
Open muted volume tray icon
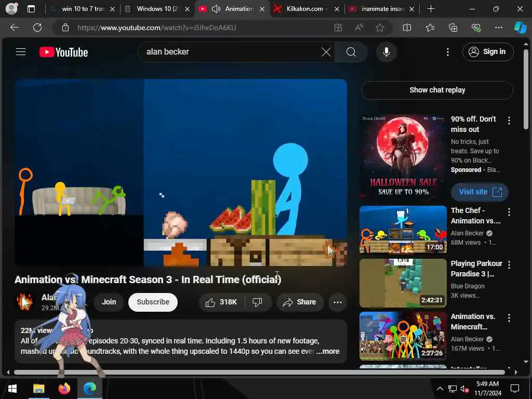464,389
